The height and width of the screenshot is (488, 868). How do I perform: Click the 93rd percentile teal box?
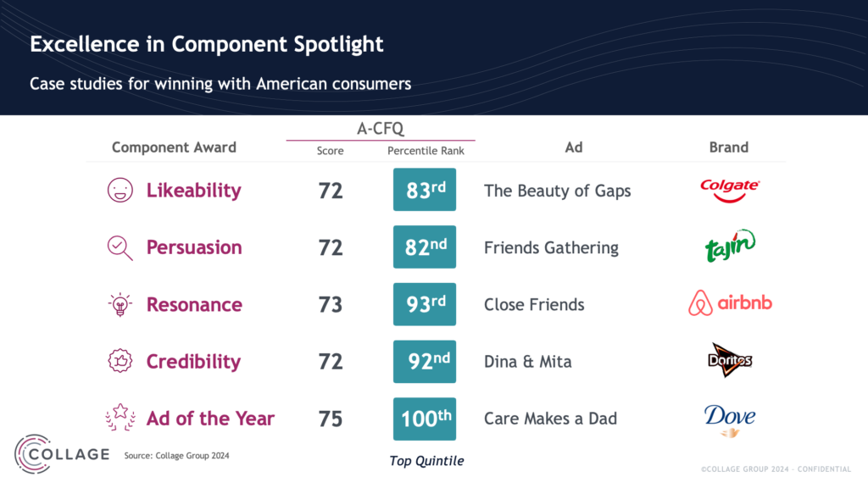click(425, 304)
